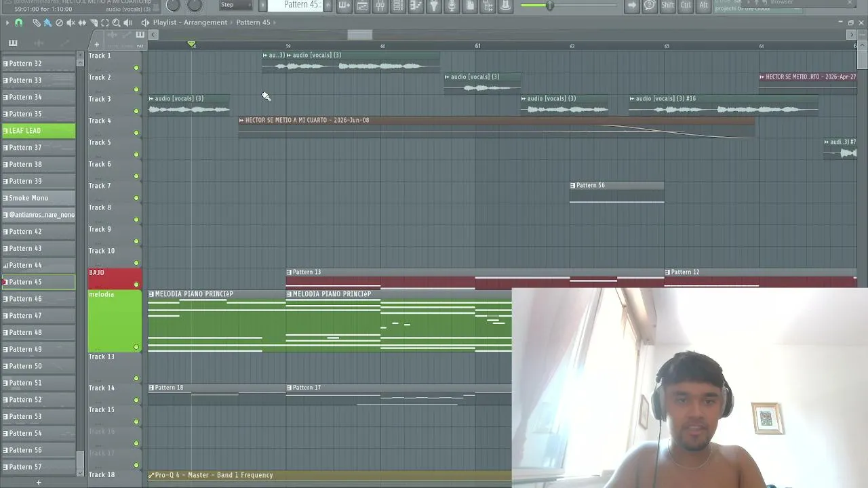Mute Track 2 with its green light
Viewport: 868px width, 488px height.
point(136,89)
